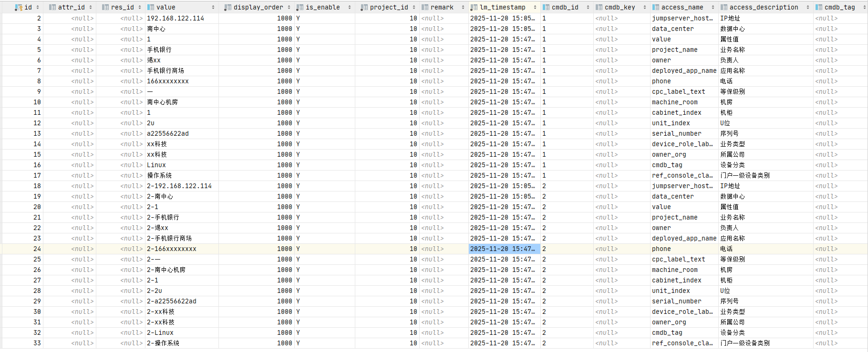Click the column icon beside display_order header
The width and height of the screenshot is (868, 352).
click(x=228, y=7)
